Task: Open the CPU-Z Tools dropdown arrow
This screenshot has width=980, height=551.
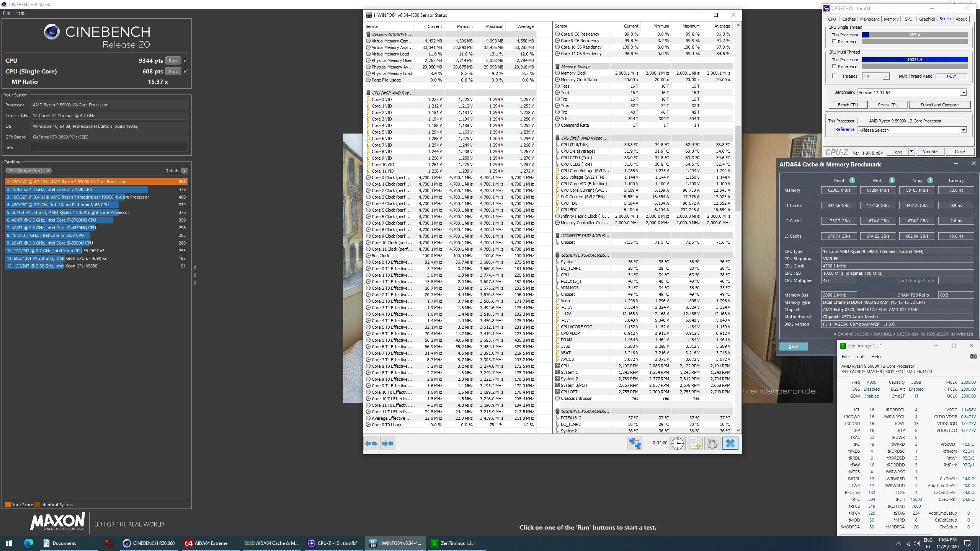Action: [911, 152]
